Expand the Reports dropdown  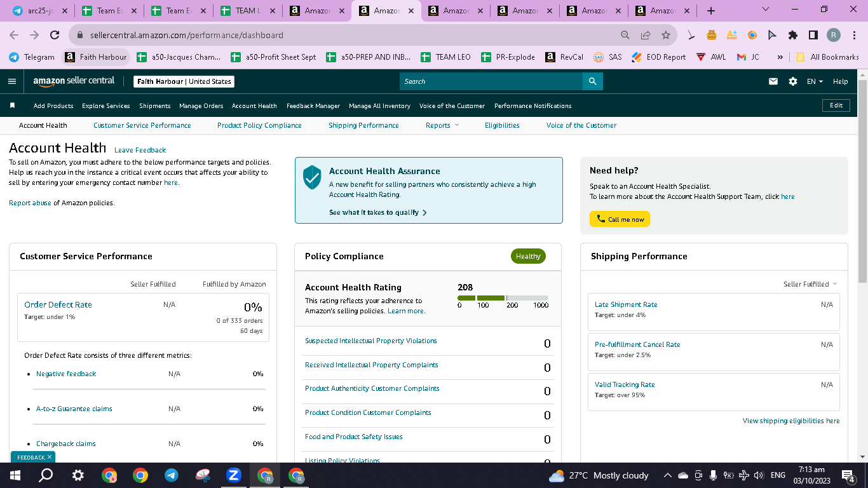click(442, 125)
